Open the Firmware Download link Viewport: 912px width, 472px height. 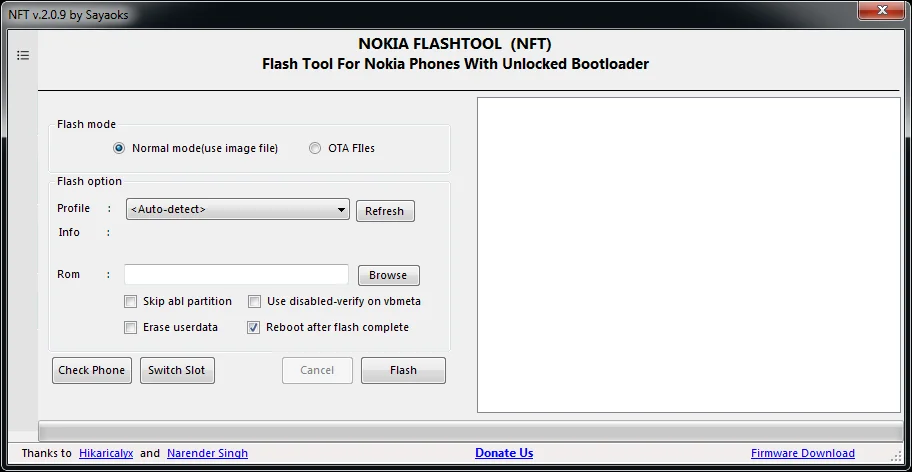click(x=803, y=453)
